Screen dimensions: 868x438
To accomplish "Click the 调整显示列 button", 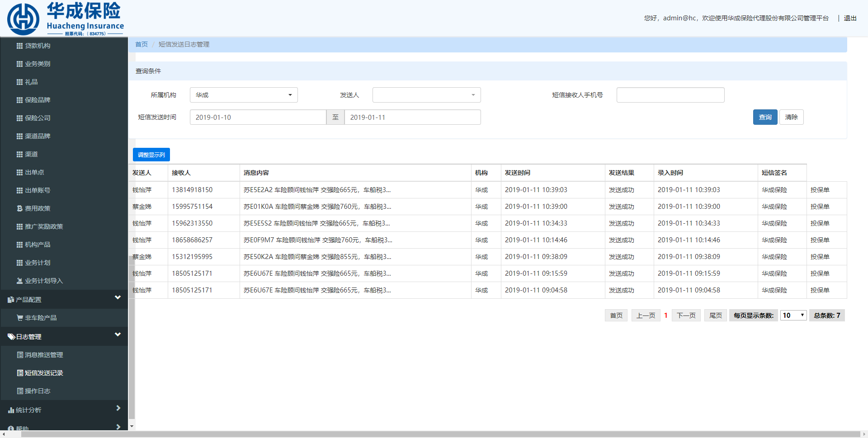I will click(x=151, y=155).
